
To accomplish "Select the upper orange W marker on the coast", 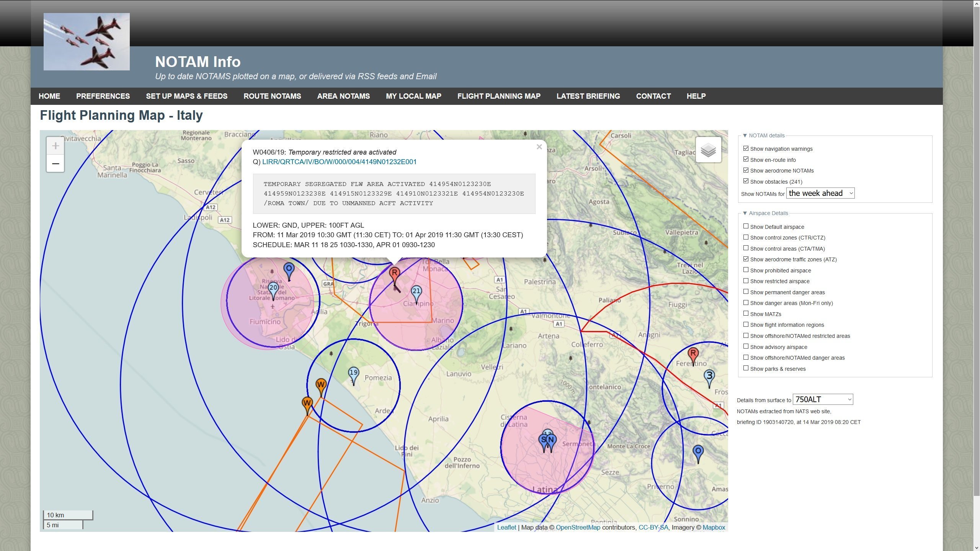I will [321, 387].
